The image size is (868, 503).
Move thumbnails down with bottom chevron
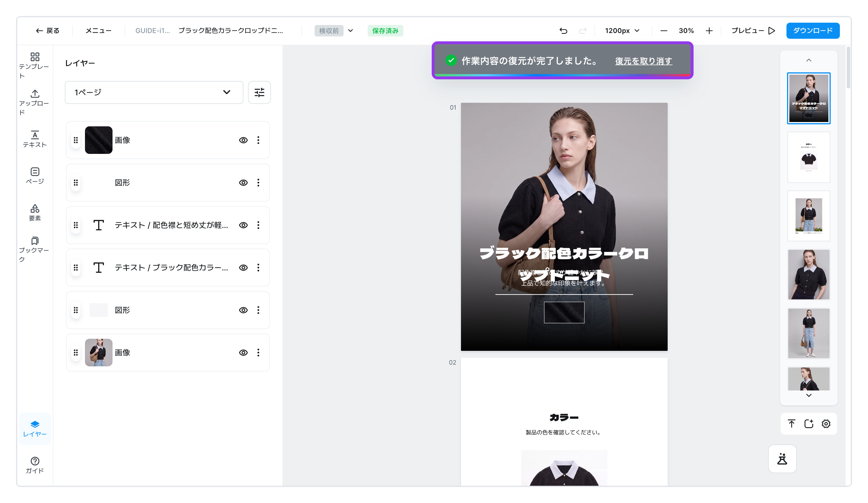[x=809, y=396]
